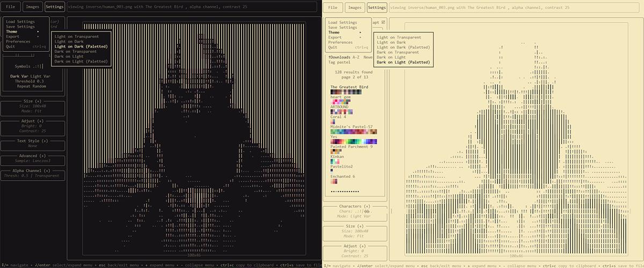Select Light on Dark (Paletted), light window

coord(404,47)
